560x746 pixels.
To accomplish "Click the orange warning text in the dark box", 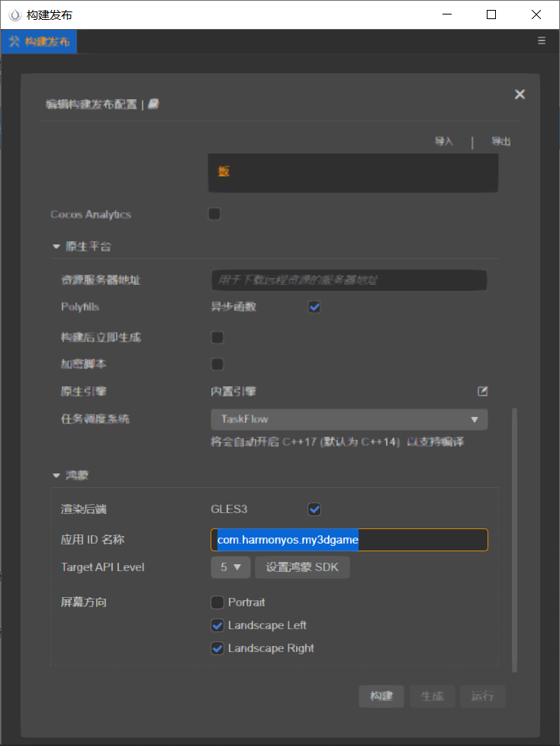I will click(x=224, y=171).
